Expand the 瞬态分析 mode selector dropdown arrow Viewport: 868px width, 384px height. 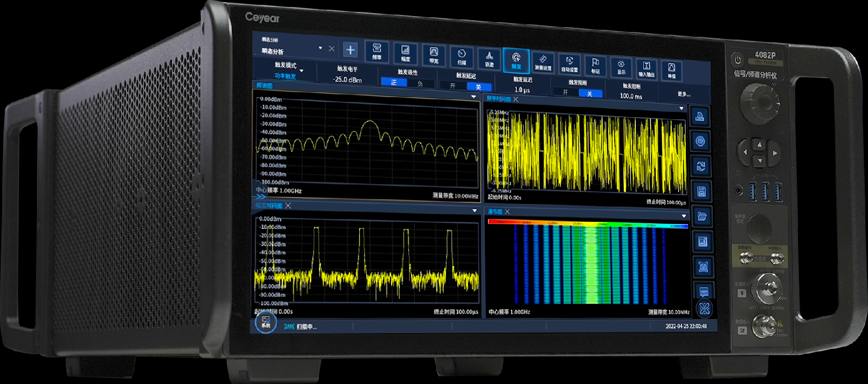coord(320,48)
